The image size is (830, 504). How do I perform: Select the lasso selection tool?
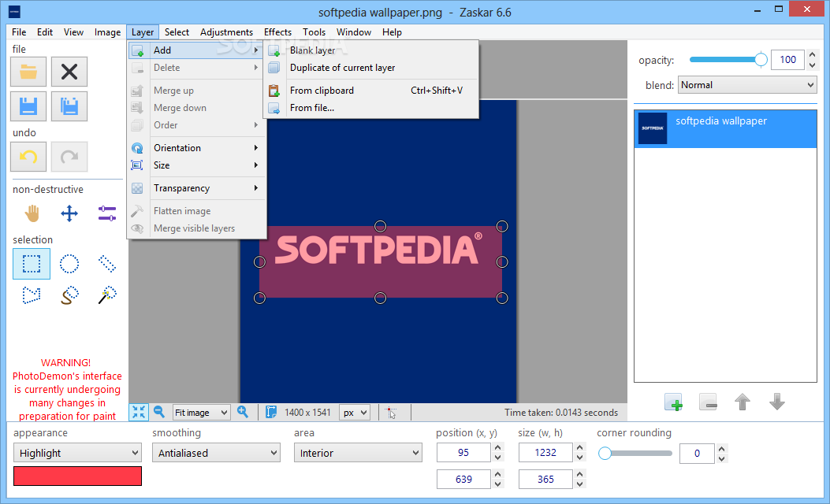click(x=69, y=295)
